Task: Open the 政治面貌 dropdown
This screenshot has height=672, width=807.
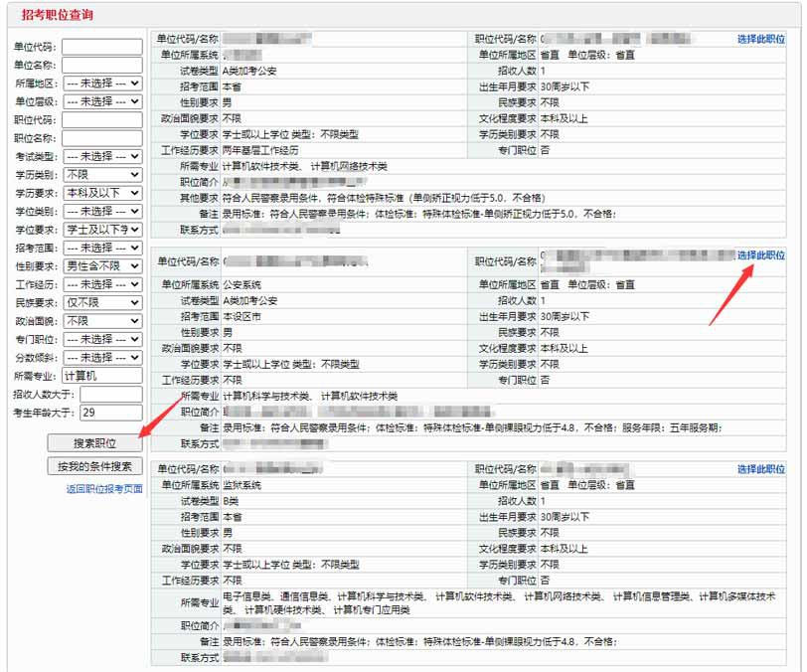Action: [x=102, y=320]
